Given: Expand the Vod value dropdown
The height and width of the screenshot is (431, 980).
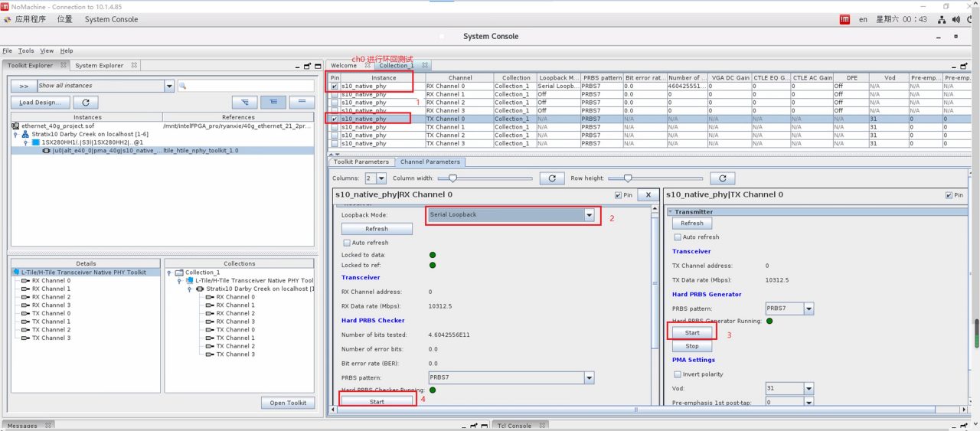Looking at the screenshot, I should (808, 389).
